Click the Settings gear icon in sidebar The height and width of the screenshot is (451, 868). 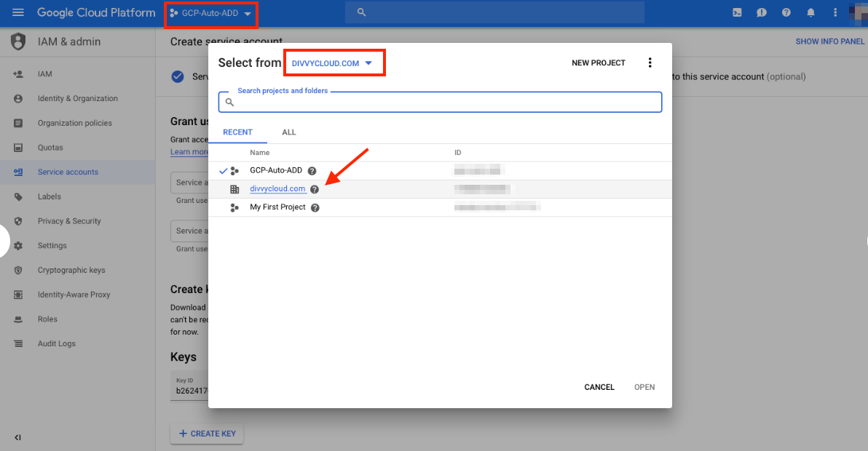coord(18,245)
